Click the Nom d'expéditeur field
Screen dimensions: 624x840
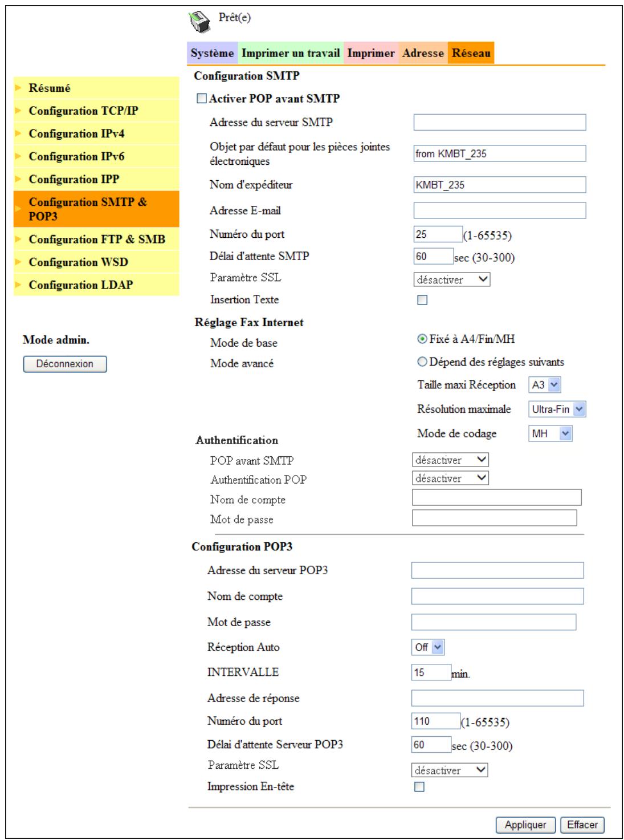click(500, 185)
